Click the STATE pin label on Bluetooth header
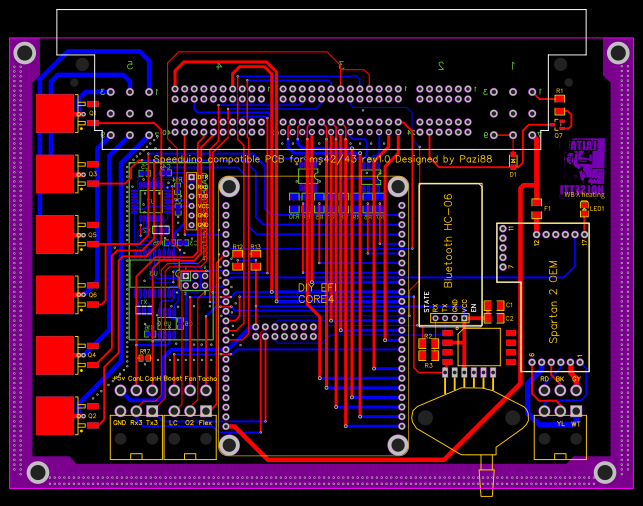643x506 pixels. point(426,302)
